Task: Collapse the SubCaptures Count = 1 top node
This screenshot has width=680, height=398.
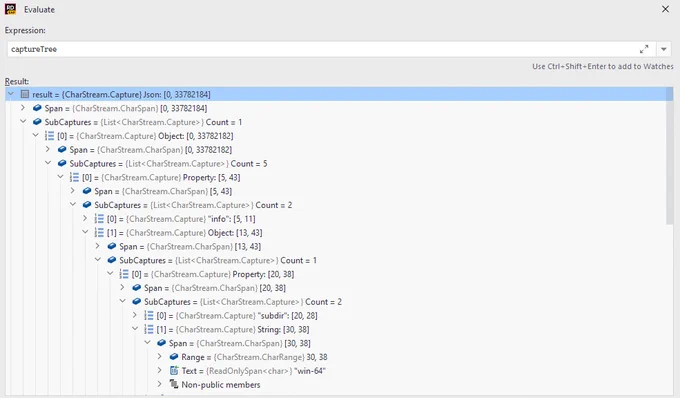Action: pos(23,122)
